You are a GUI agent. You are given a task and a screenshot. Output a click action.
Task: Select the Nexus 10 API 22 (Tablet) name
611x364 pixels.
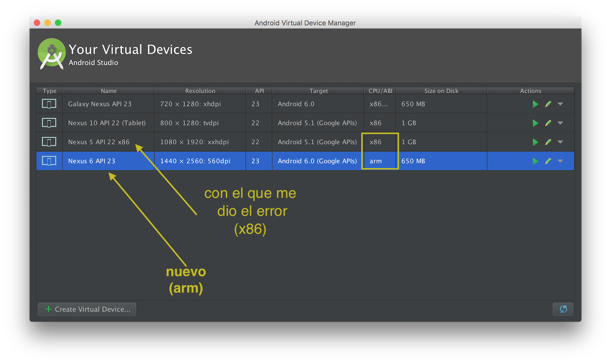coord(107,123)
